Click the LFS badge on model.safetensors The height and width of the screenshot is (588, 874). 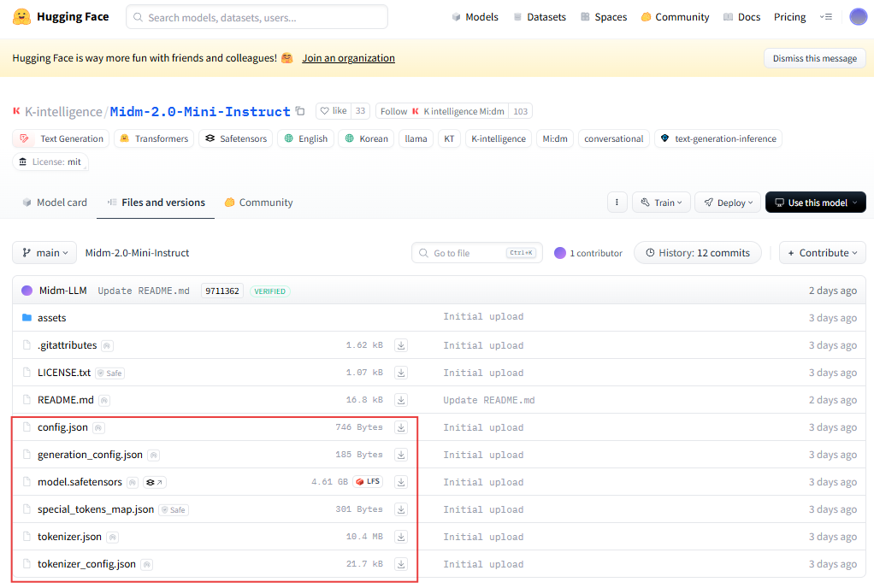coord(368,482)
